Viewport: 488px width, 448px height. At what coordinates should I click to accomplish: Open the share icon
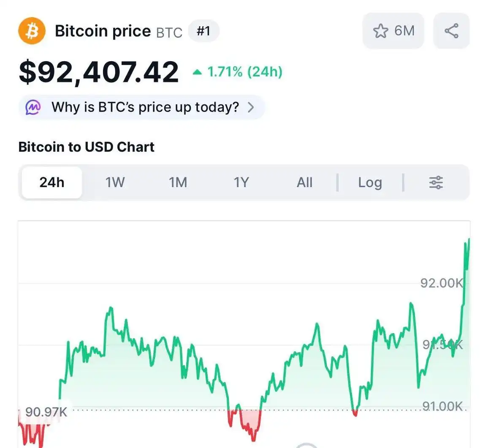coord(451,30)
